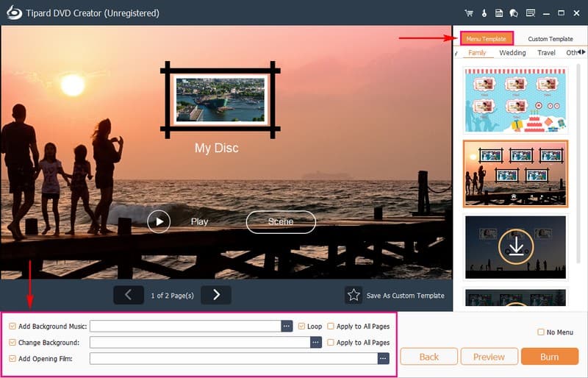Viewport: 588px width, 378px height.
Task: Toggle the Add Background Music checkbox
Action: click(12, 327)
